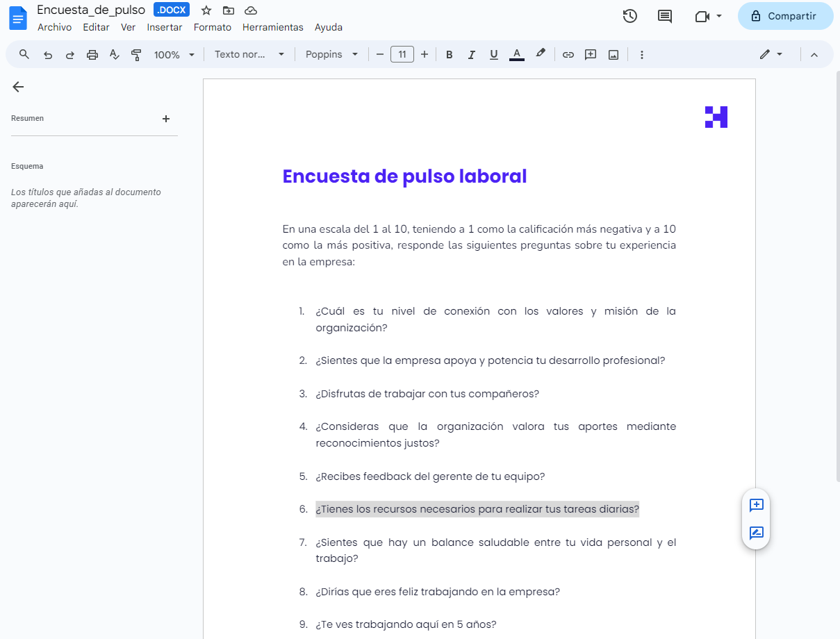840x639 pixels.
Task: Open the Insertar menu
Action: (164, 27)
